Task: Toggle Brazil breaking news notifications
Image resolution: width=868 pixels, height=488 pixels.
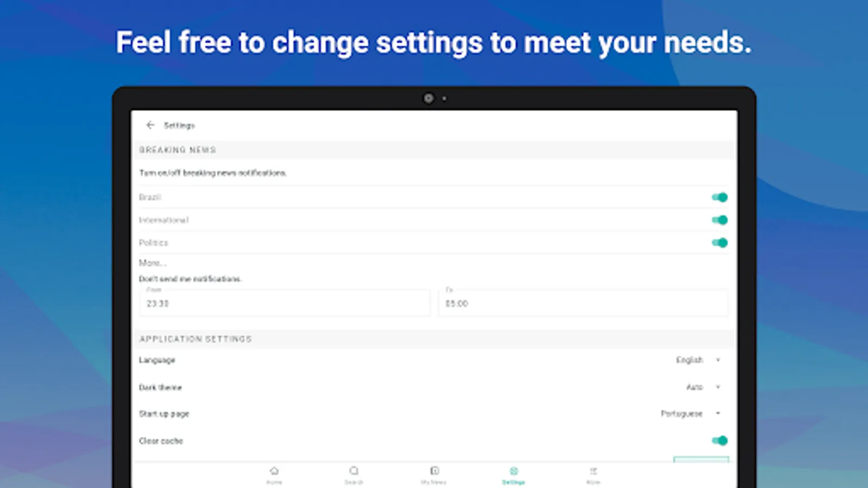Action: (719, 197)
